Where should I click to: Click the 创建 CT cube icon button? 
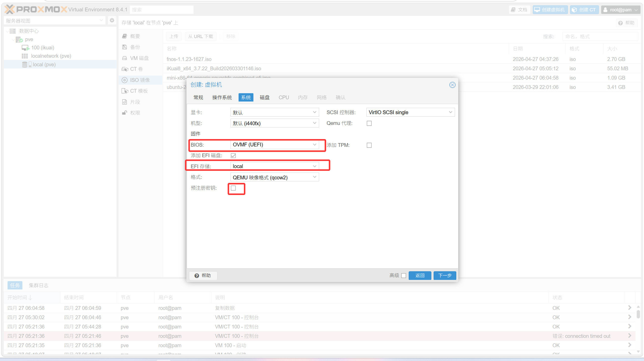point(584,10)
